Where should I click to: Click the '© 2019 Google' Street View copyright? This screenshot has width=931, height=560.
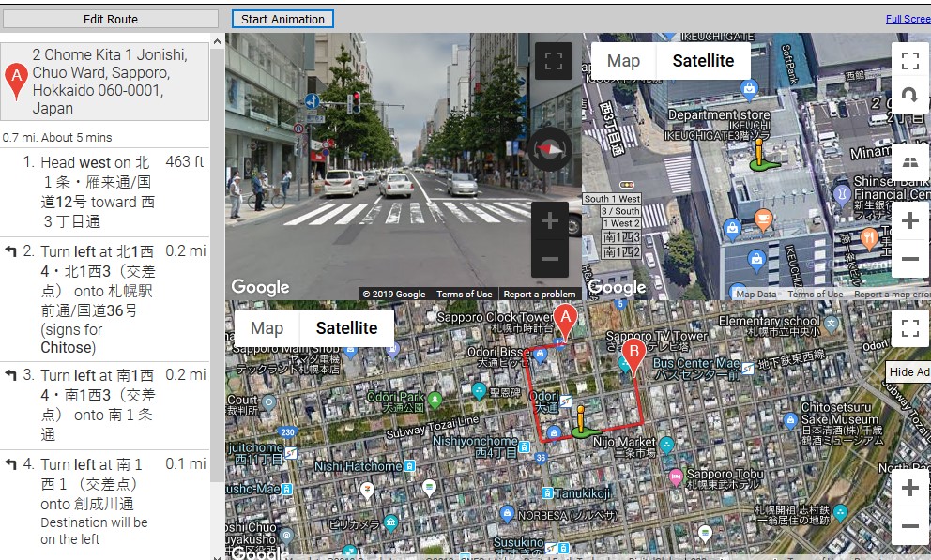pos(394,295)
